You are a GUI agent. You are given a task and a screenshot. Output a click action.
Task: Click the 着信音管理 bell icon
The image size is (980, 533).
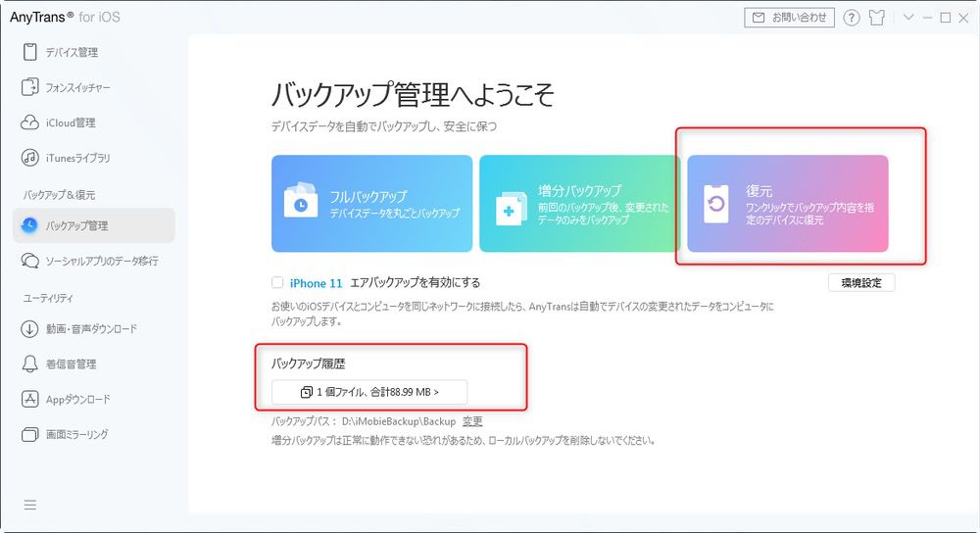[x=29, y=364]
